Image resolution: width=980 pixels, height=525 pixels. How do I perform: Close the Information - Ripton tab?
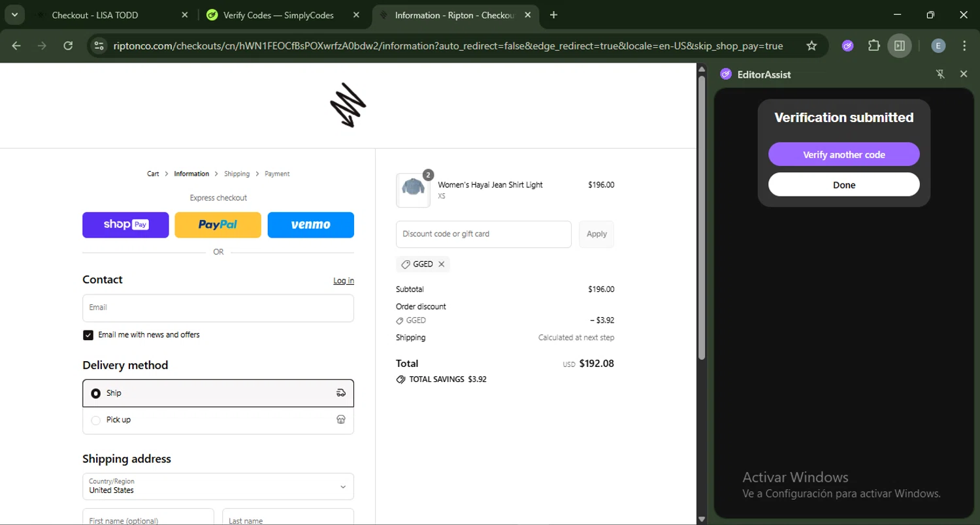tap(527, 15)
